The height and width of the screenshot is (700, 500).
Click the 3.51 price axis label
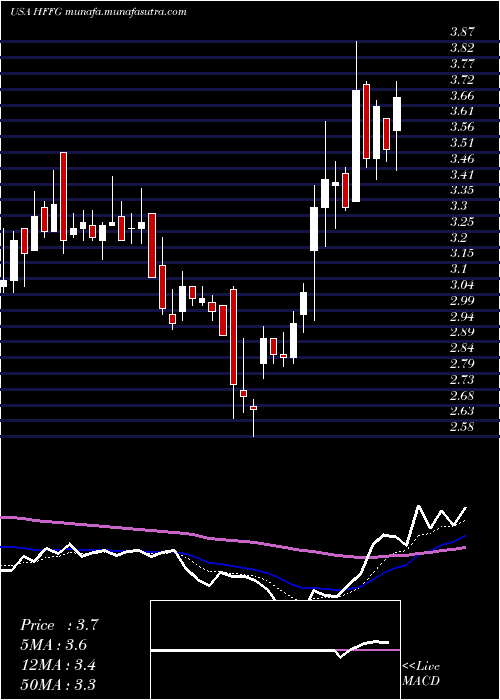pyautogui.click(x=462, y=143)
